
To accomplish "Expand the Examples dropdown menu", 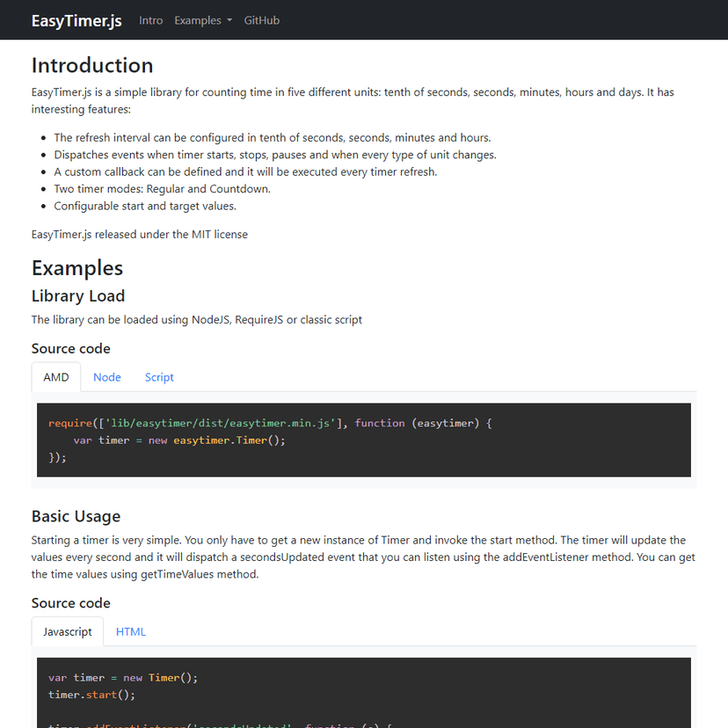I will pos(203,20).
